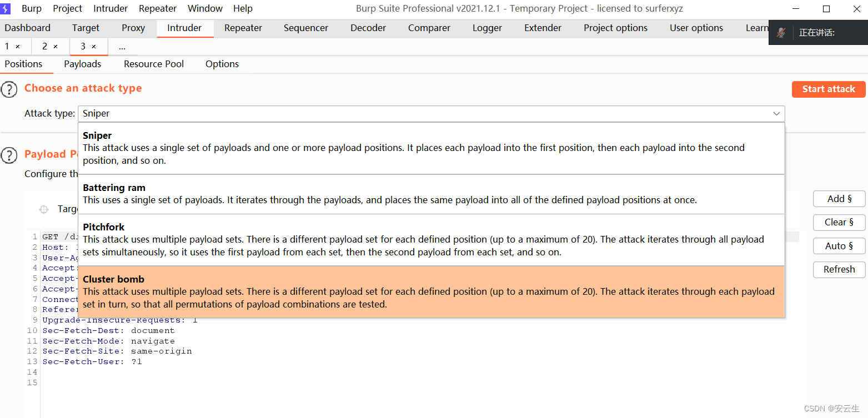Switch to the Extender tab
The height and width of the screenshot is (418, 868).
coord(543,28)
